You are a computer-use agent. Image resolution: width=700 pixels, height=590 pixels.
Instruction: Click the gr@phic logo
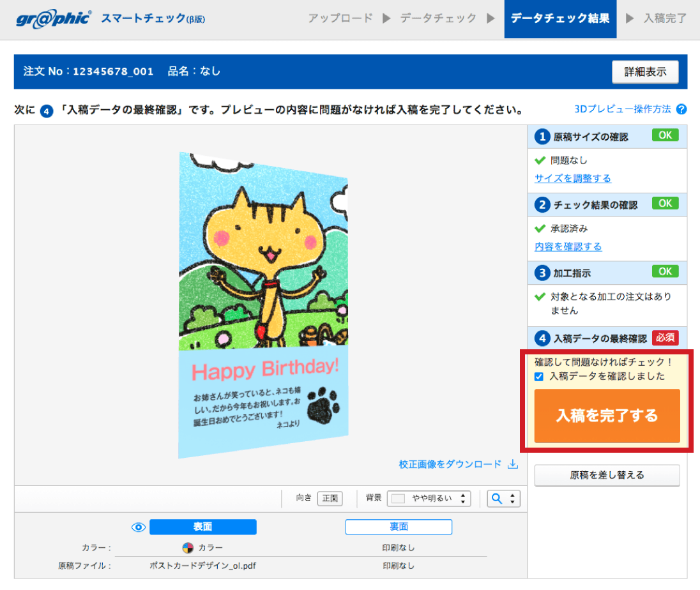coord(54,18)
